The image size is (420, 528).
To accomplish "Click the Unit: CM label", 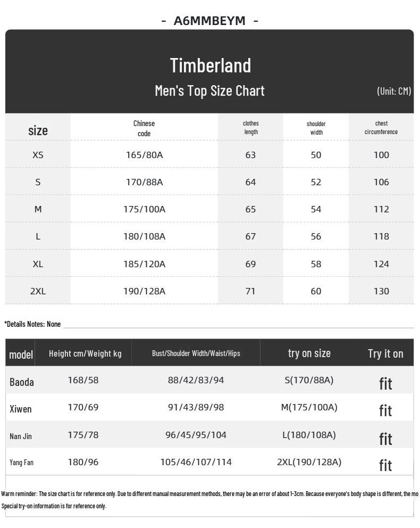I will pyautogui.click(x=394, y=91).
